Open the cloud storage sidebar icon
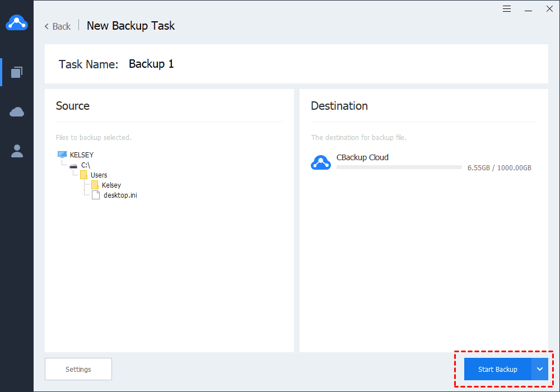The image size is (560, 392). click(x=17, y=112)
